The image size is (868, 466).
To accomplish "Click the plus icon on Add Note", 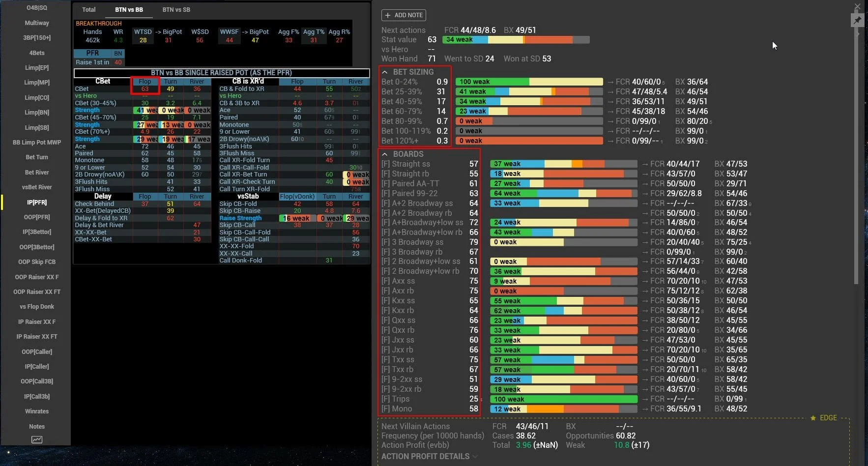I will click(x=388, y=15).
